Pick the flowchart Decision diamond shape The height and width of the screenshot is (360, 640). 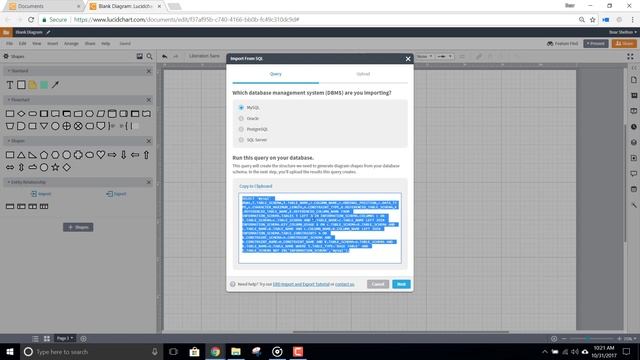pos(21,114)
